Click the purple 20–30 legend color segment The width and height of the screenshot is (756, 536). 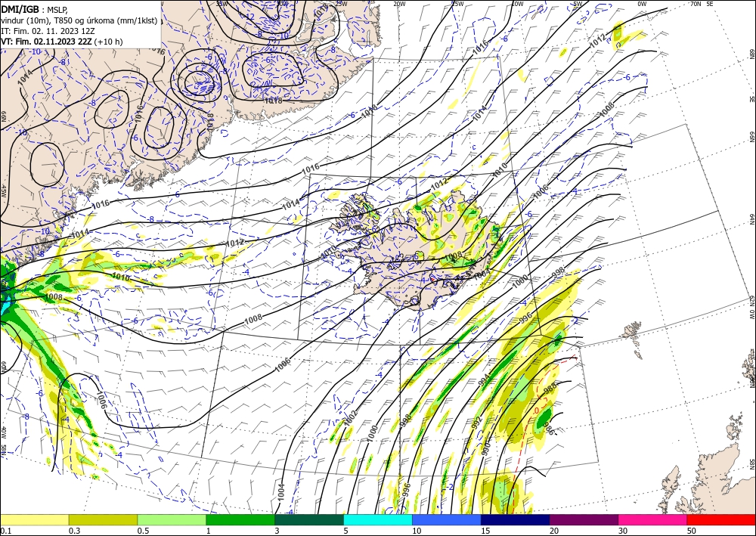(x=584, y=519)
